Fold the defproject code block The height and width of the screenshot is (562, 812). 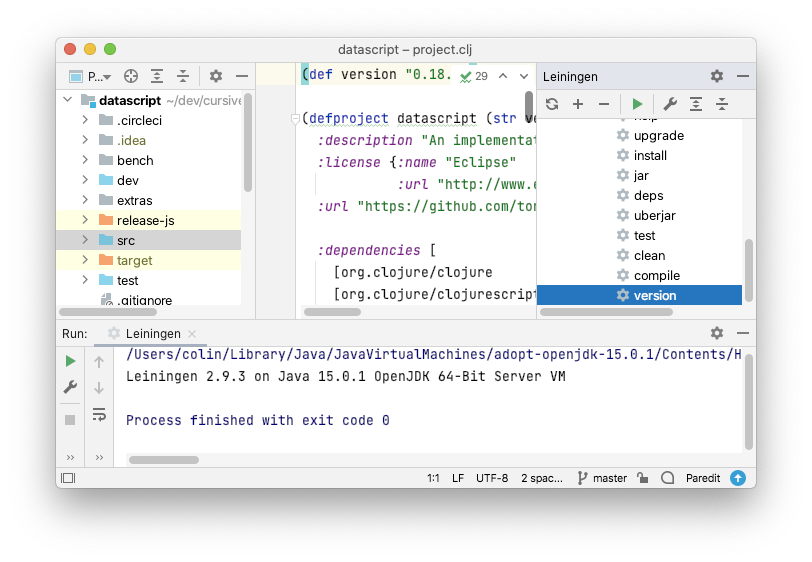(x=295, y=119)
